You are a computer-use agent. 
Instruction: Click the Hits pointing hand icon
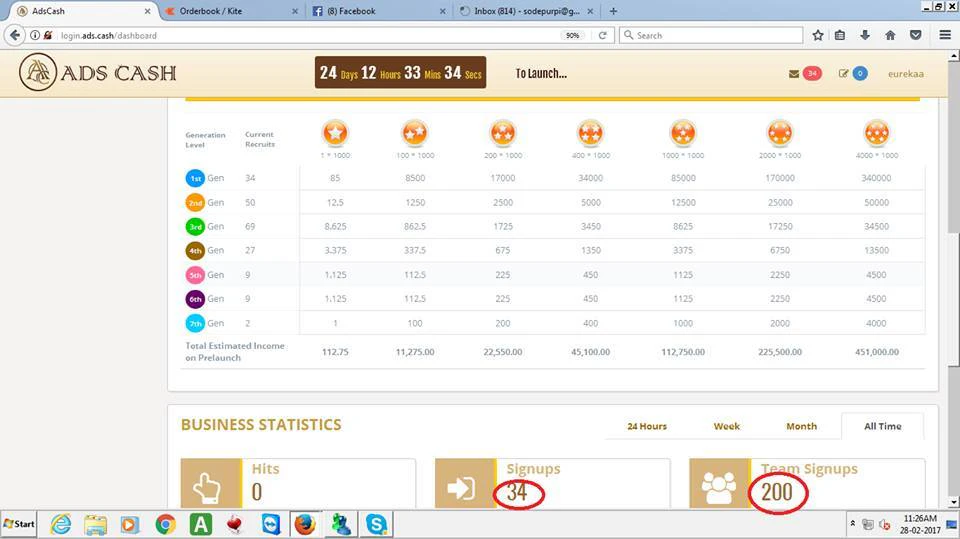(206, 488)
